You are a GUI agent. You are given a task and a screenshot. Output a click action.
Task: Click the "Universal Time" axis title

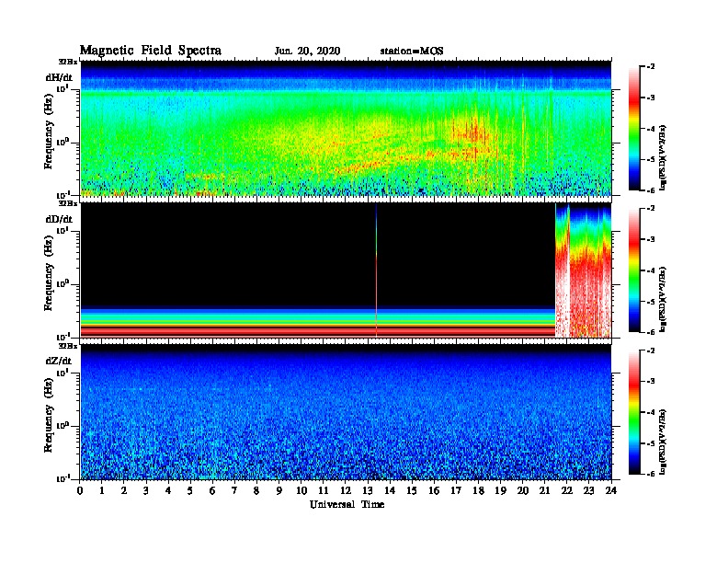347,504
